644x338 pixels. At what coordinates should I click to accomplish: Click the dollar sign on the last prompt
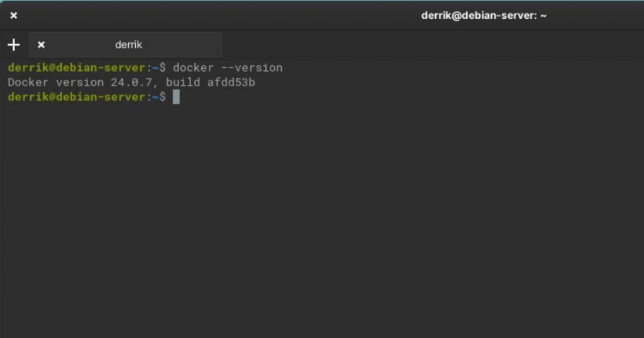coord(163,97)
